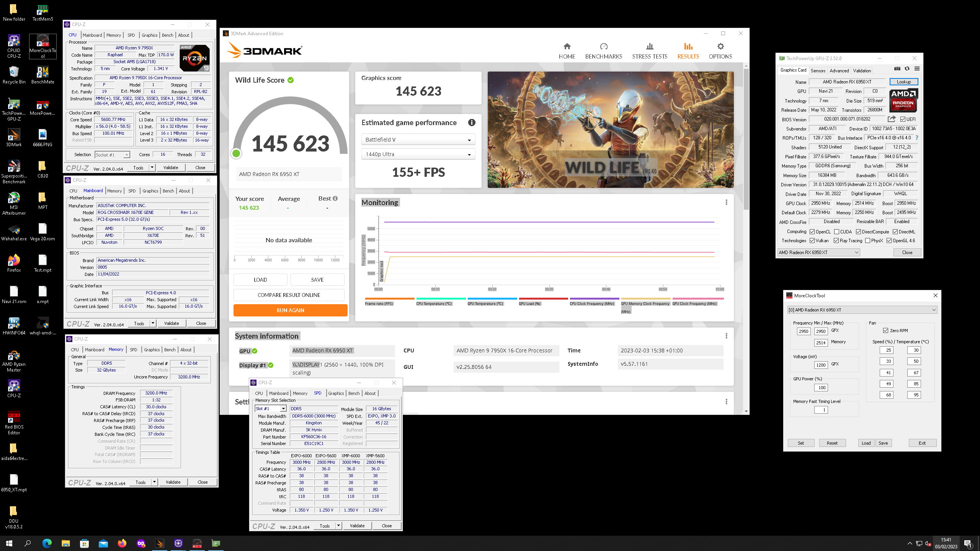The height and width of the screenshot is (551, 980).
Task: Expand MoreClockTool GPU selection dropdown
Action: tap(862, 310)
